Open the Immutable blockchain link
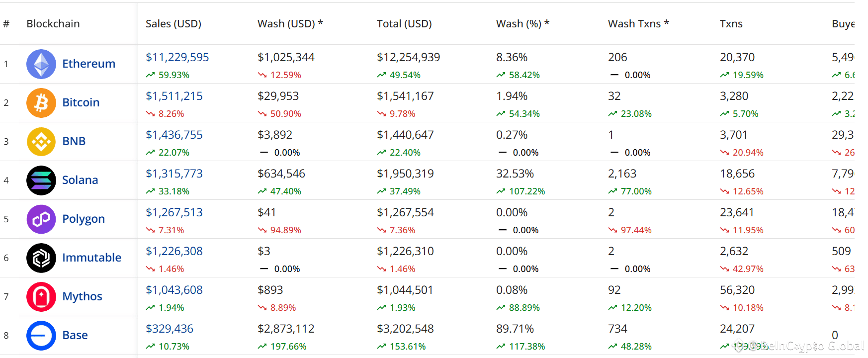Image resolution: width=868 pixels, height=358 pixels. click(x=92, y=258)
